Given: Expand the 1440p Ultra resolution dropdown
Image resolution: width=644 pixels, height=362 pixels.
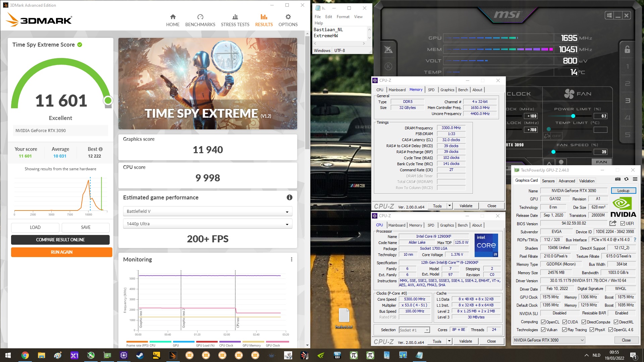Looking at the screenshot, I should coord(208,224).
